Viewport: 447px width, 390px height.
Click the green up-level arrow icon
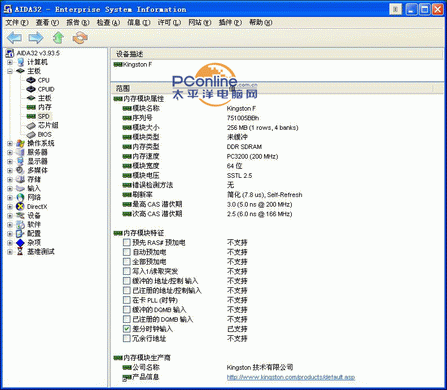[58, 38]
